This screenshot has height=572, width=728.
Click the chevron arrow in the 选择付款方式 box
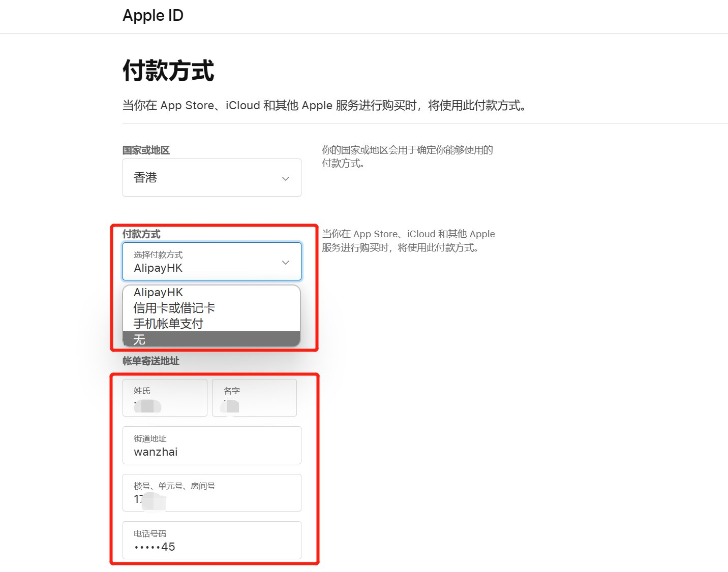coord(285,262)
